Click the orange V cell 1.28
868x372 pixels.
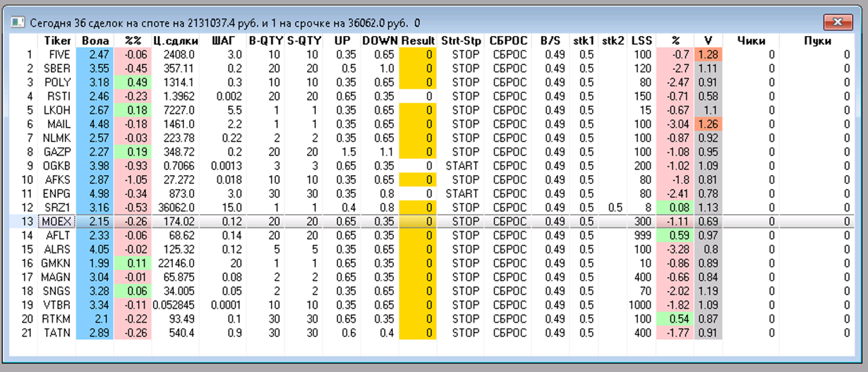708,54
